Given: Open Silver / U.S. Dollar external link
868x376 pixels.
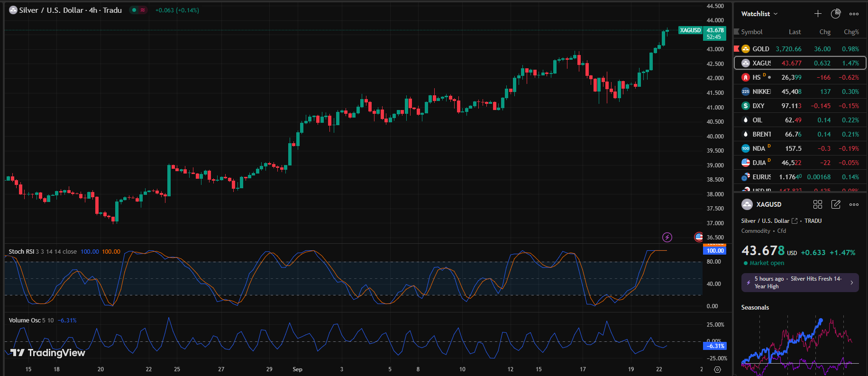Looking at the screenshot, I should tap(795, 221).
